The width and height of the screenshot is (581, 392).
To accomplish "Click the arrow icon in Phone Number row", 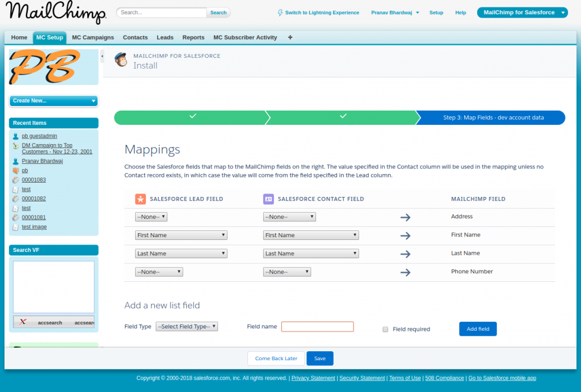I will pyautogui.click(x=405, y=272).
